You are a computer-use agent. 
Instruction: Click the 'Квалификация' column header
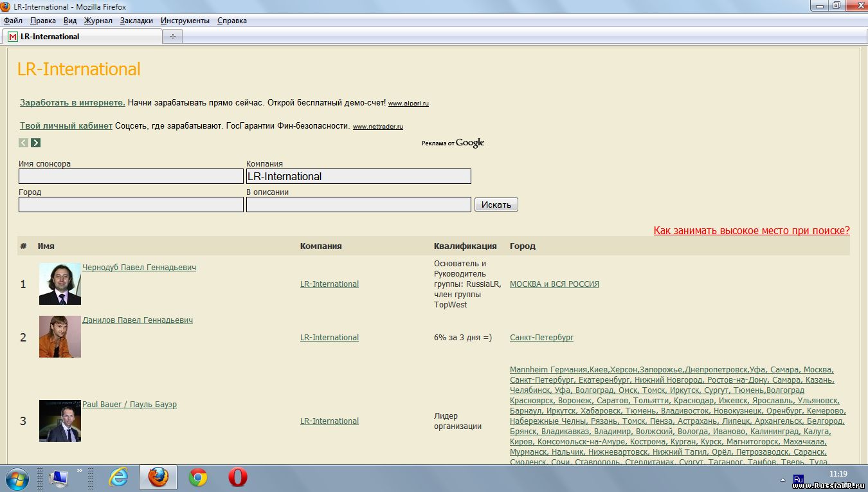pyautogui.click(x=466, y=246)
